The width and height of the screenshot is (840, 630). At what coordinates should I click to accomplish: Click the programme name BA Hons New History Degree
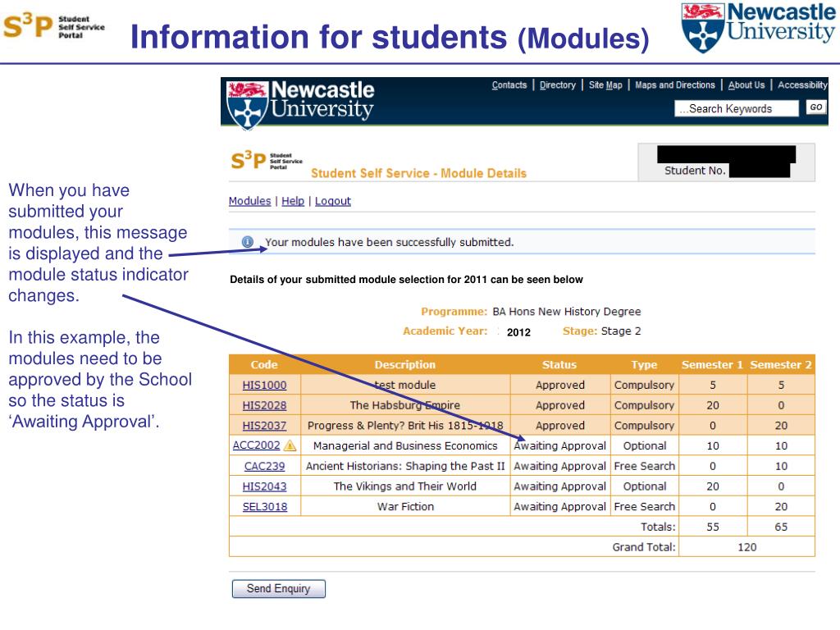click(566, 311)
